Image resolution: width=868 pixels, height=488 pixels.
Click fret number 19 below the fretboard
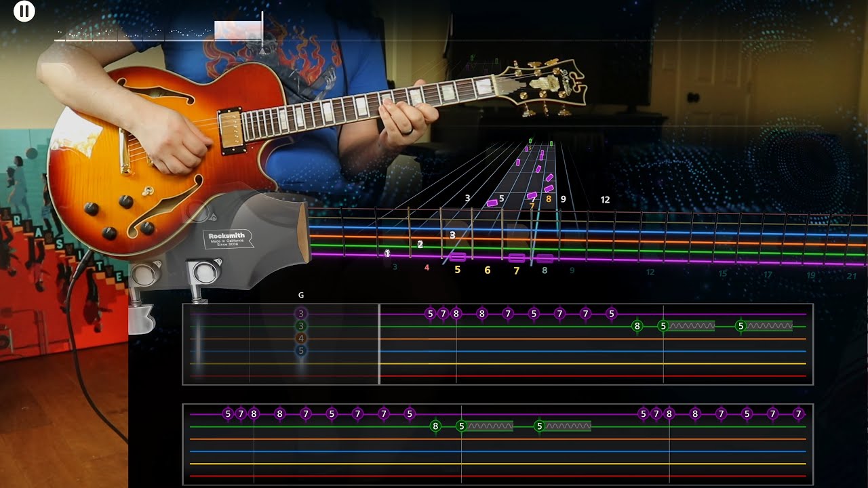811,275
